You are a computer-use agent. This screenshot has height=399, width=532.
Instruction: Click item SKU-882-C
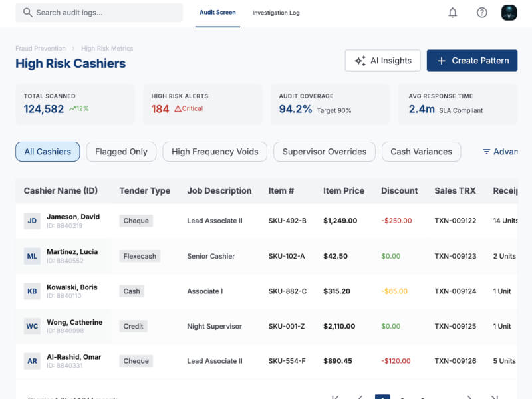tap(287, 291)
